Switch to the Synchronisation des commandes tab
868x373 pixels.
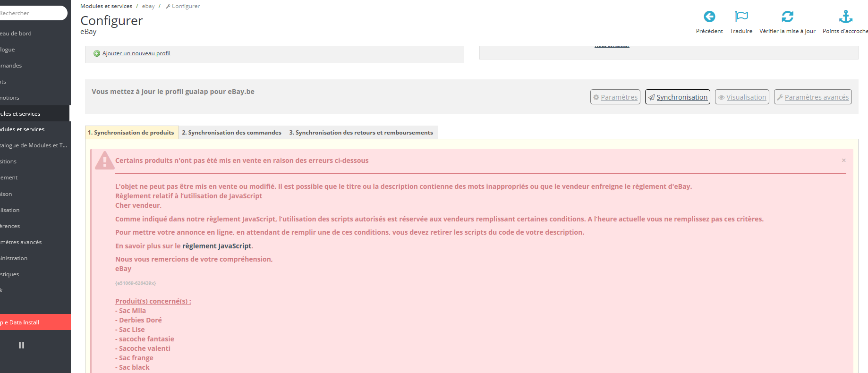[232, 133]
